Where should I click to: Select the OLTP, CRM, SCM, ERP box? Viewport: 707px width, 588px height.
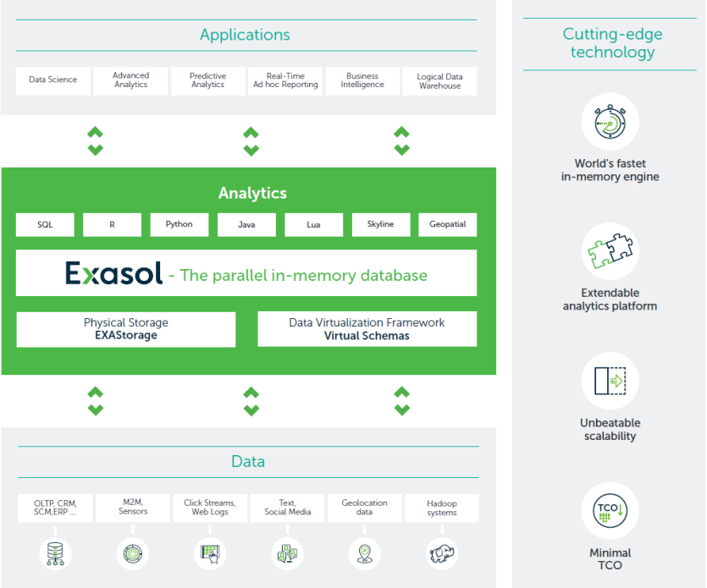pos(56,508)
